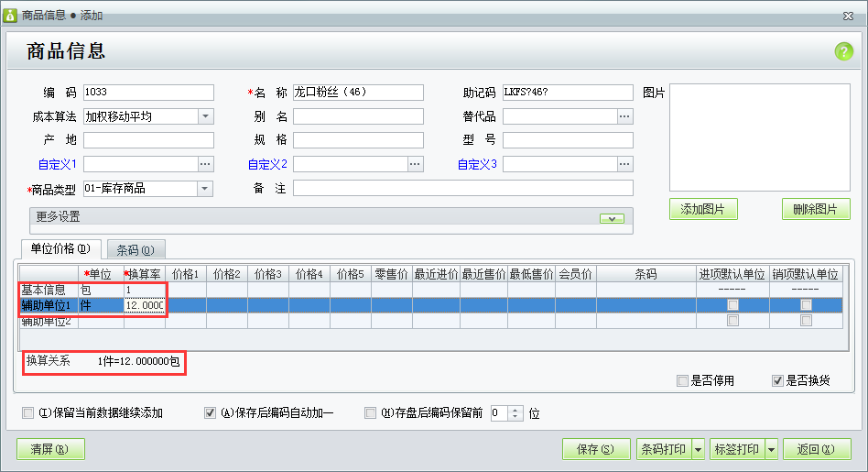
Task: Click the 存盘后编码保留前 spinner stepper
Action: coord(515,413)
